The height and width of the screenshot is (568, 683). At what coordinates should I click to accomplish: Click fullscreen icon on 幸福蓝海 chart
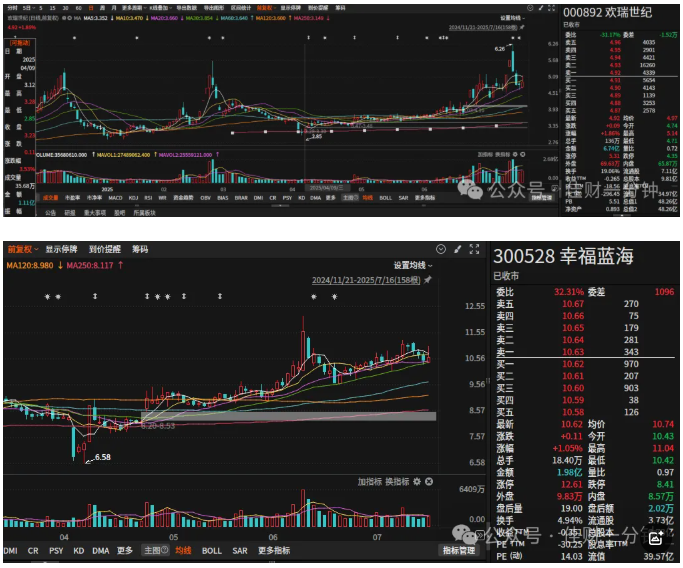tap(474, 249)
